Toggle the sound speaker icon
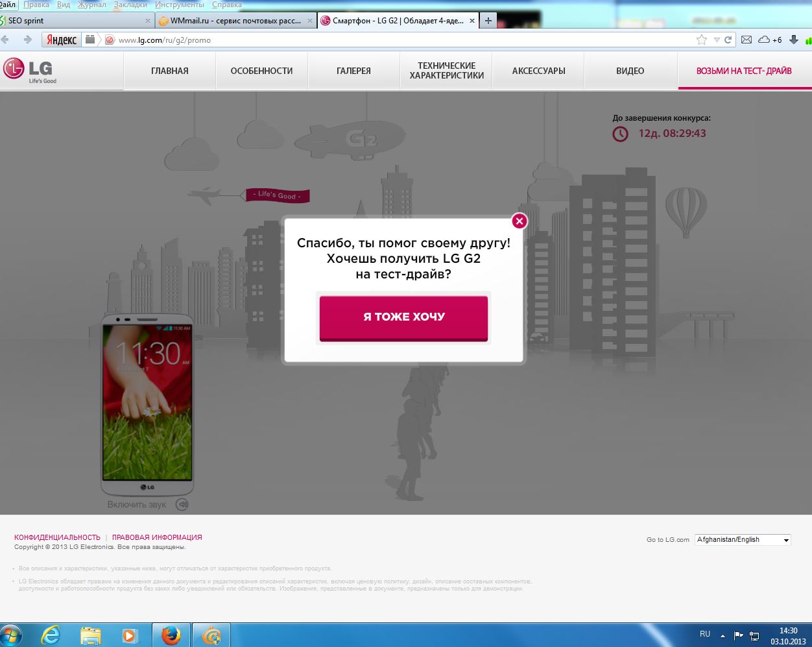This screenshot has height=647, width=812. tap(182, 504)
